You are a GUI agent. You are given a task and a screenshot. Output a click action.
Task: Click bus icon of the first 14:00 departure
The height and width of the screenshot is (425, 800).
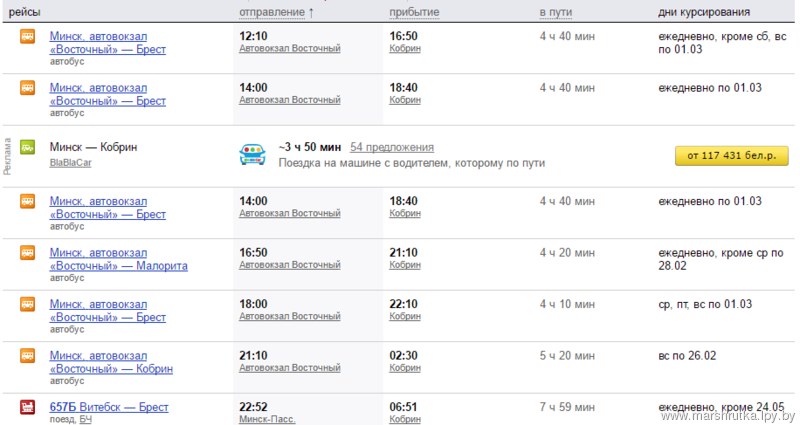click(28, 88)
